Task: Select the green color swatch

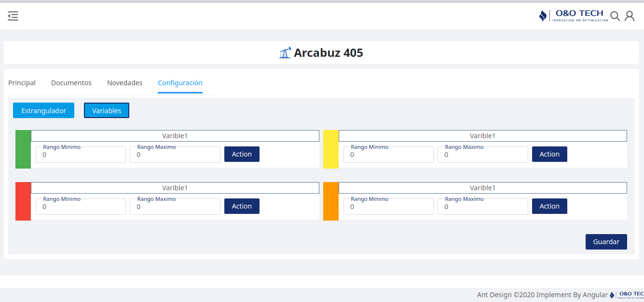Action: [x=23, y=149]
